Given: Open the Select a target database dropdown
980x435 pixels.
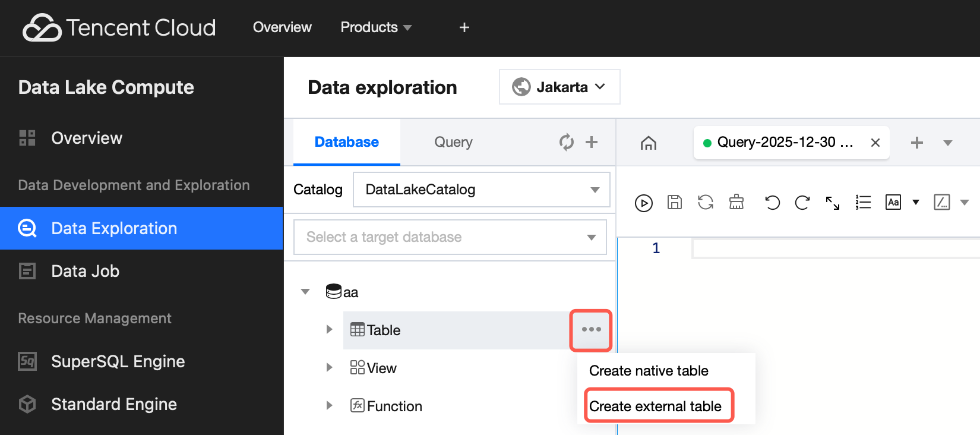Looking at the screenshot, I should click(450, 237).
